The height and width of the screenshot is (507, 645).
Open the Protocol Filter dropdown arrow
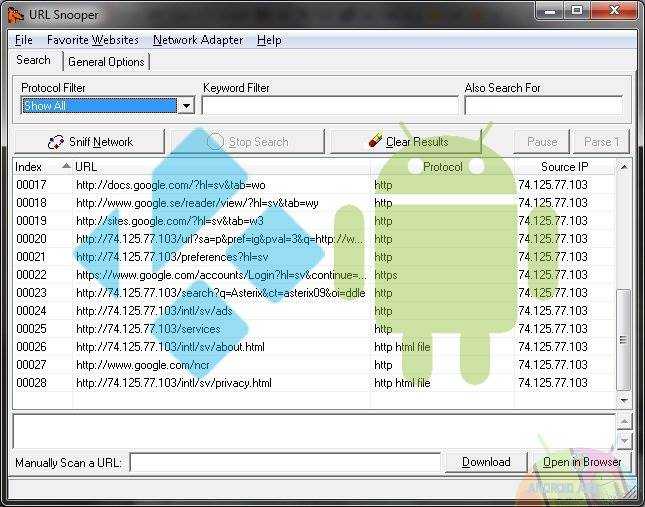click(186, 106)
